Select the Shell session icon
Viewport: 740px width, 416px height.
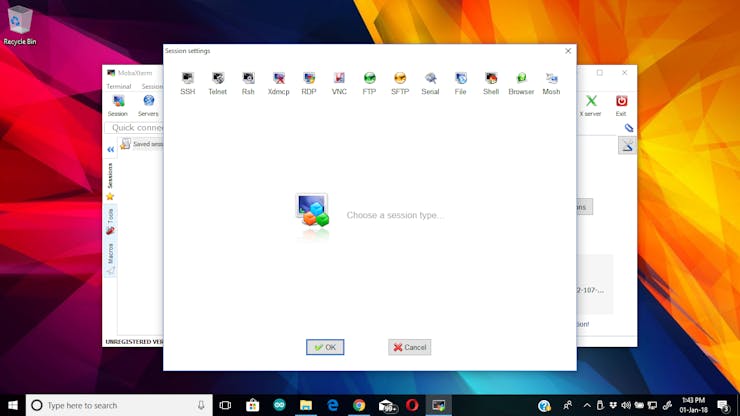coord(491,83)
